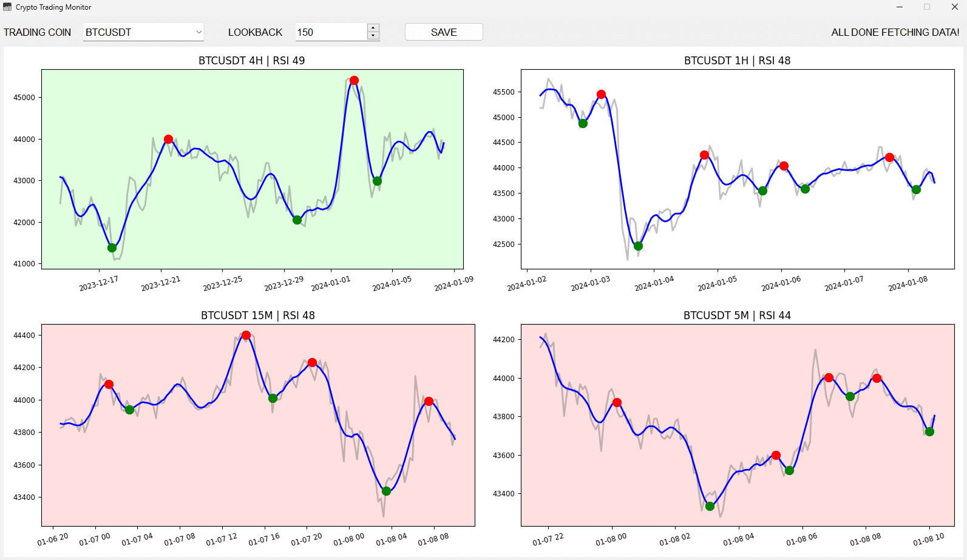Click the ALL DONE FETCHING DATA status text
The width and height of the screenshot is (967, 560).
895,32
